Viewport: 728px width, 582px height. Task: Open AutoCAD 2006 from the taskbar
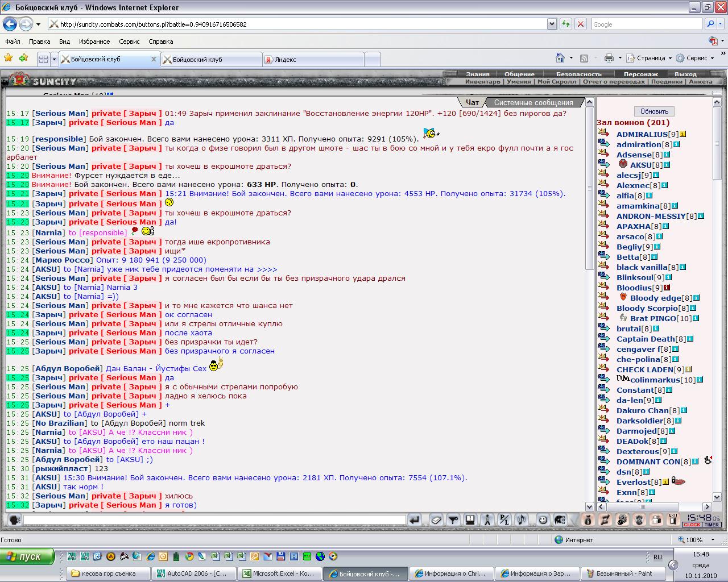click(193, 573)
